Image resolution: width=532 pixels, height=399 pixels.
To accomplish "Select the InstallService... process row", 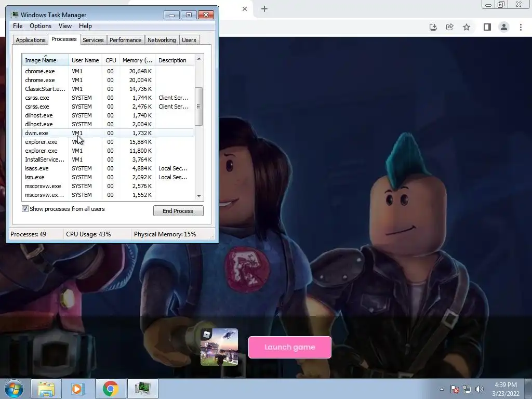I will 108,159.
